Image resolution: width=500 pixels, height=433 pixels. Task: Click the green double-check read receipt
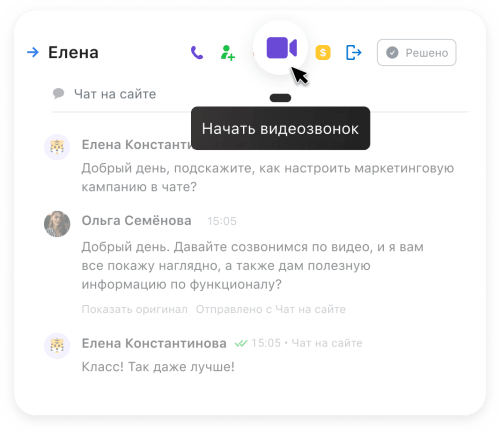(241, 343)
